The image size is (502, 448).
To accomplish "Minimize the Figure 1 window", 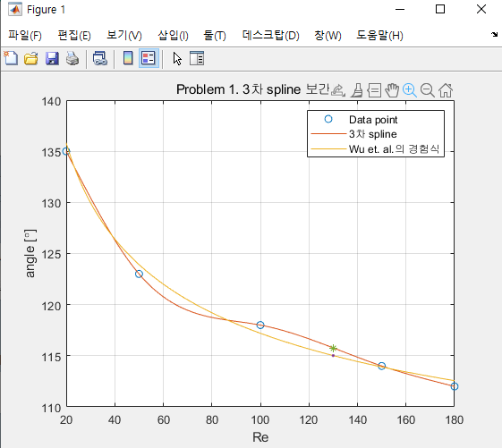I will (x=400, y=9).
